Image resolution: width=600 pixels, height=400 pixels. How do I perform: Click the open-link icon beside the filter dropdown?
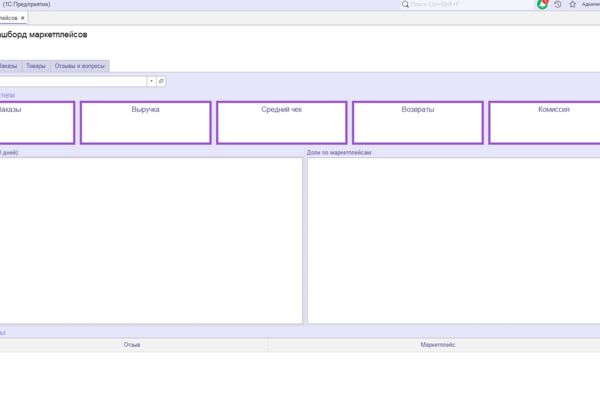click(161, 81)
